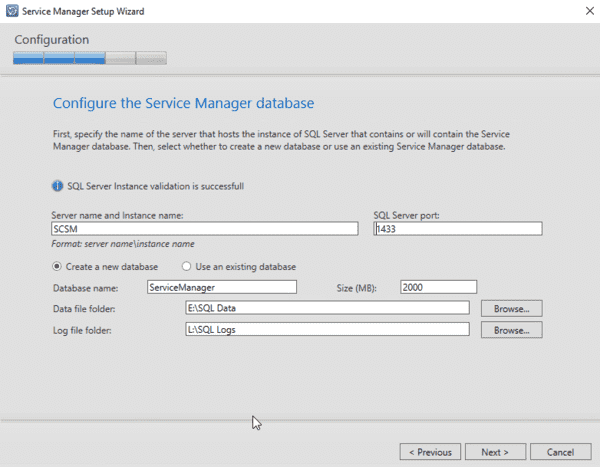Click the Database name label
This screenshot has width=600, height=467.
click(85, 288)
